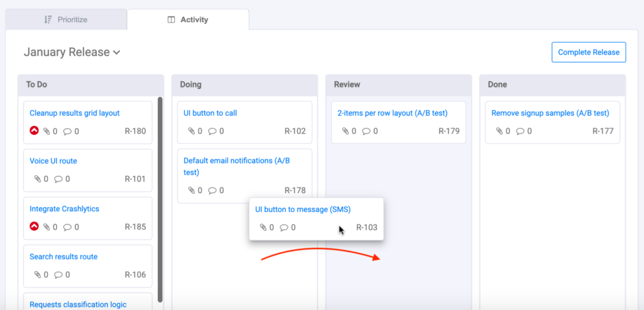Switch to the Prioritize tab
The height and width of the screenshot is (310, 644).
pyautogui.click(x=65, y=19)
